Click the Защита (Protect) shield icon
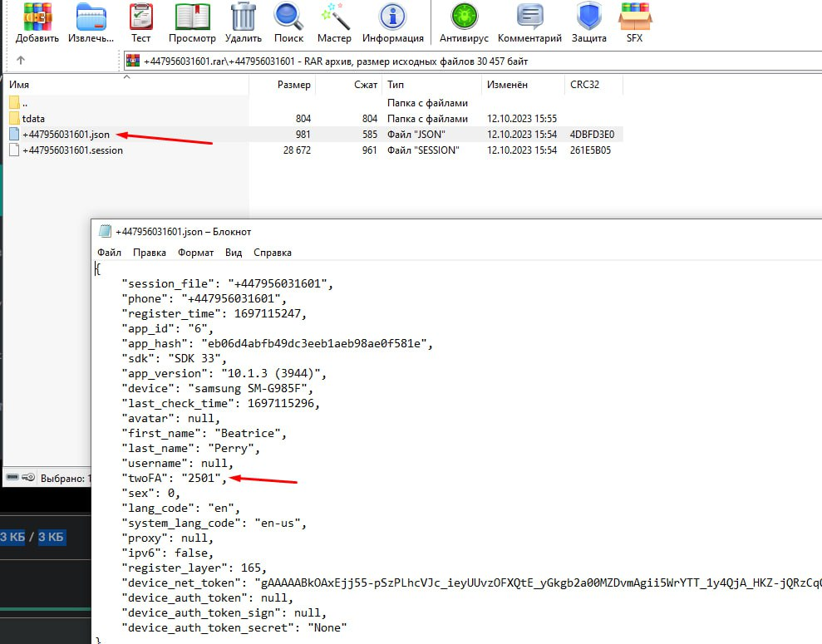This screenshot has width=822, height=644. pos(588,17)
